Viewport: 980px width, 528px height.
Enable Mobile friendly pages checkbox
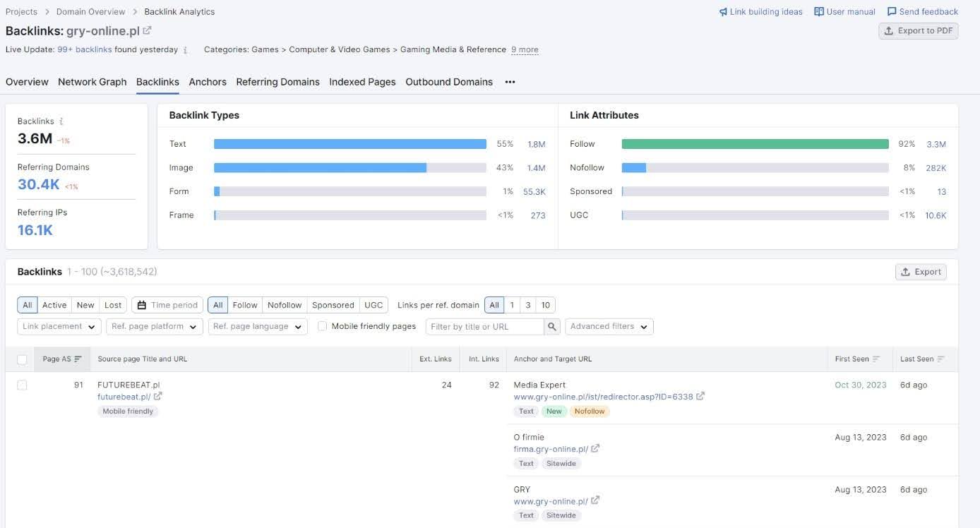tap(322, 326)
